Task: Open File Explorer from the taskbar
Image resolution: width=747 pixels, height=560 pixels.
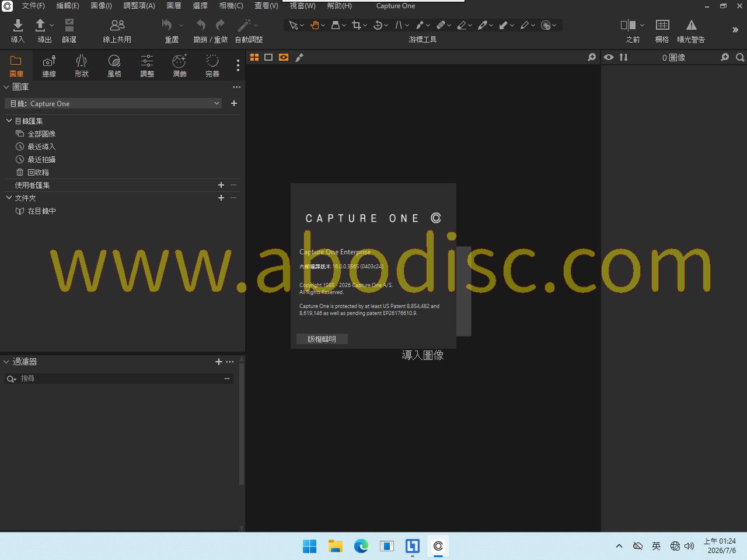Action: pyautogui.click(x=336, y=546)
